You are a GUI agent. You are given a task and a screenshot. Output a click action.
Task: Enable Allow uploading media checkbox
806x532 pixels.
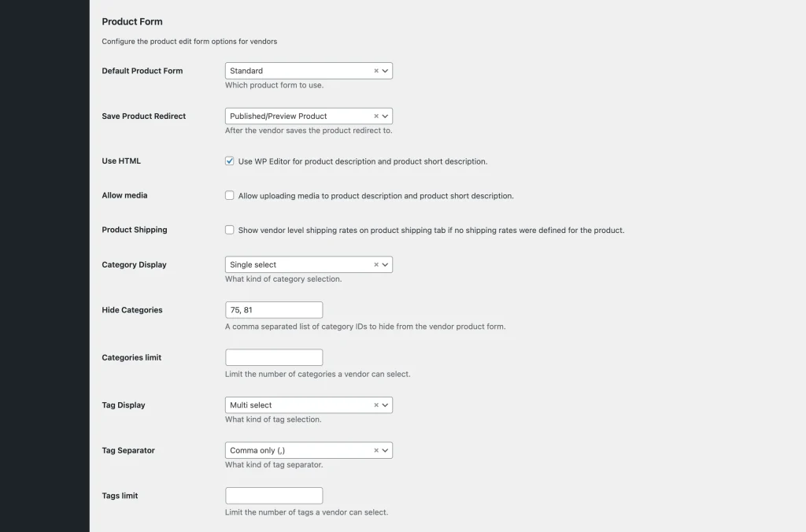tap(230, 195)
